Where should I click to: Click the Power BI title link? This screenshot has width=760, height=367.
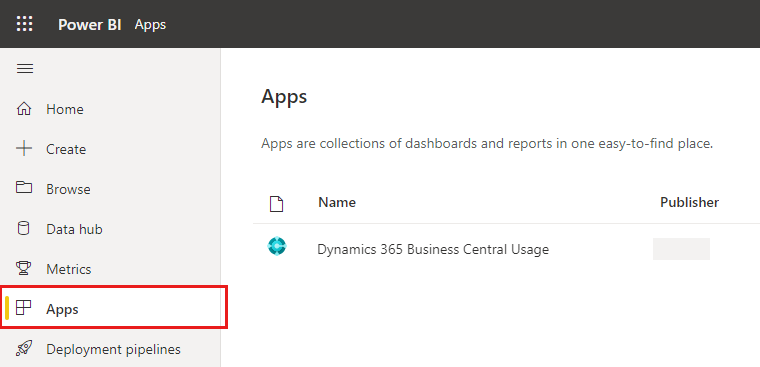click(x=90, y=25)
